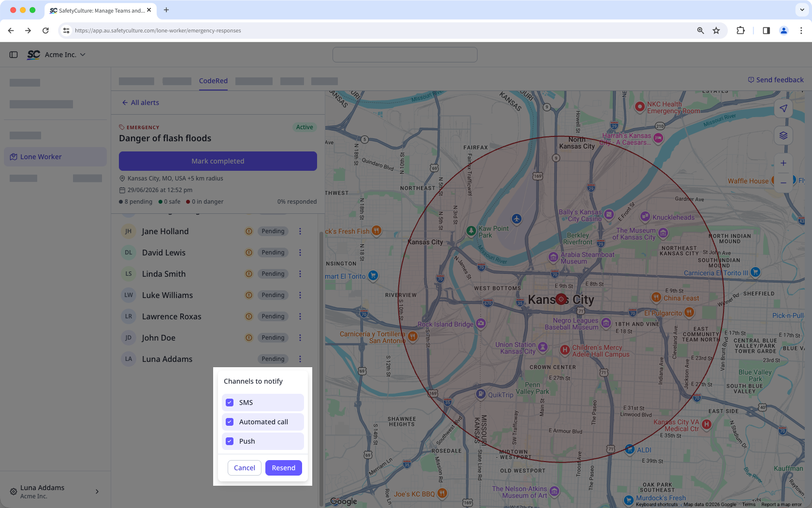This screenshot has height=508, width=812.
Task: Open map Terms link
Action: click(749, 505)
